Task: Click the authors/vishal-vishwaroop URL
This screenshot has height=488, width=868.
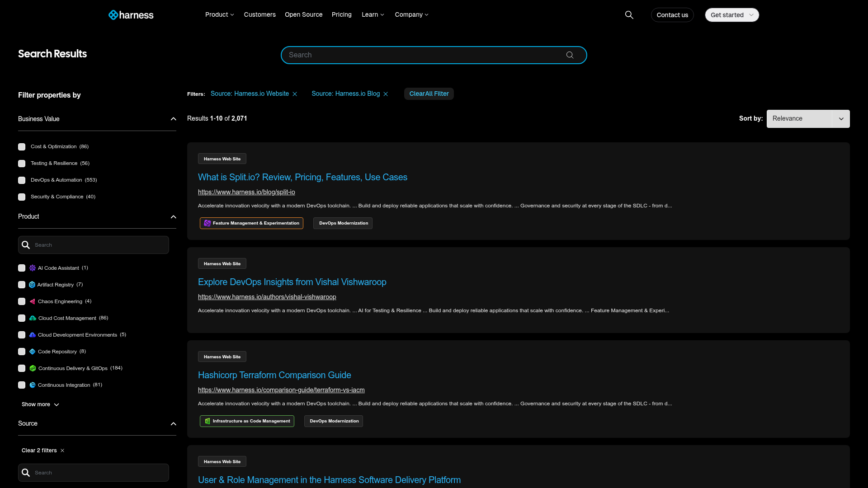Action: [267, 297]
